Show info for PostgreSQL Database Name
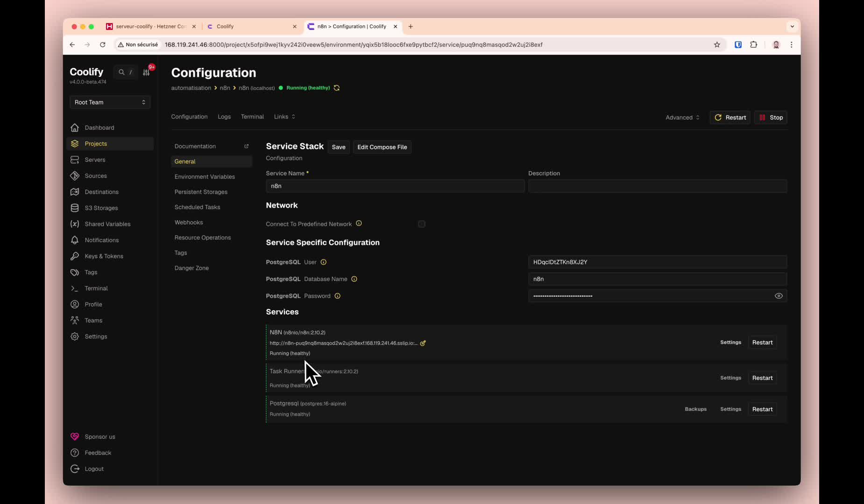The image size is (864, 504). tap(354, 279)
